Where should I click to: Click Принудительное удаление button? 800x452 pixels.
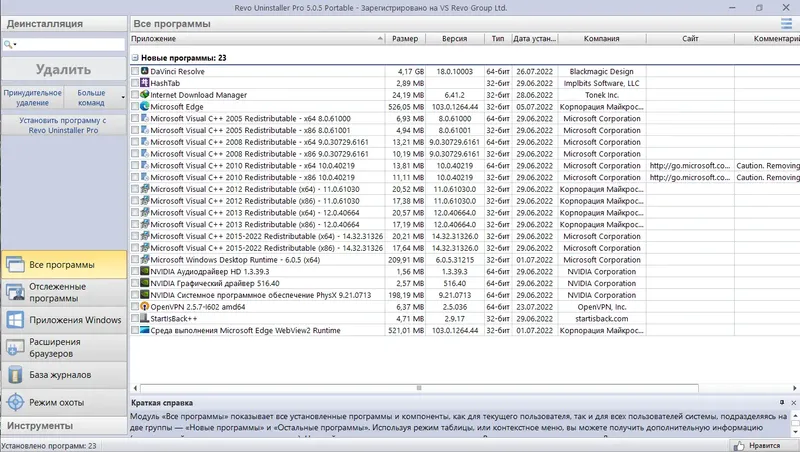[33, 97]
